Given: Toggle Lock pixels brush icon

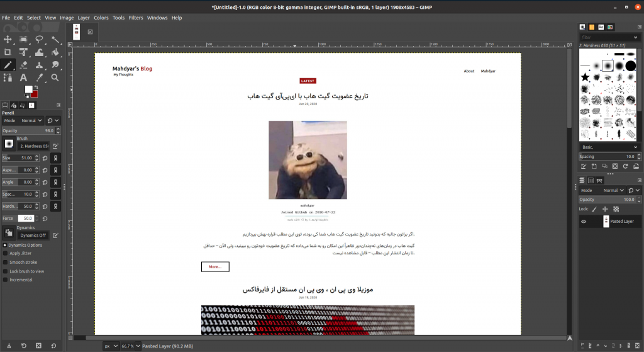Looking at the screenshot, I should pyautogui.click(x=594, y=209).
